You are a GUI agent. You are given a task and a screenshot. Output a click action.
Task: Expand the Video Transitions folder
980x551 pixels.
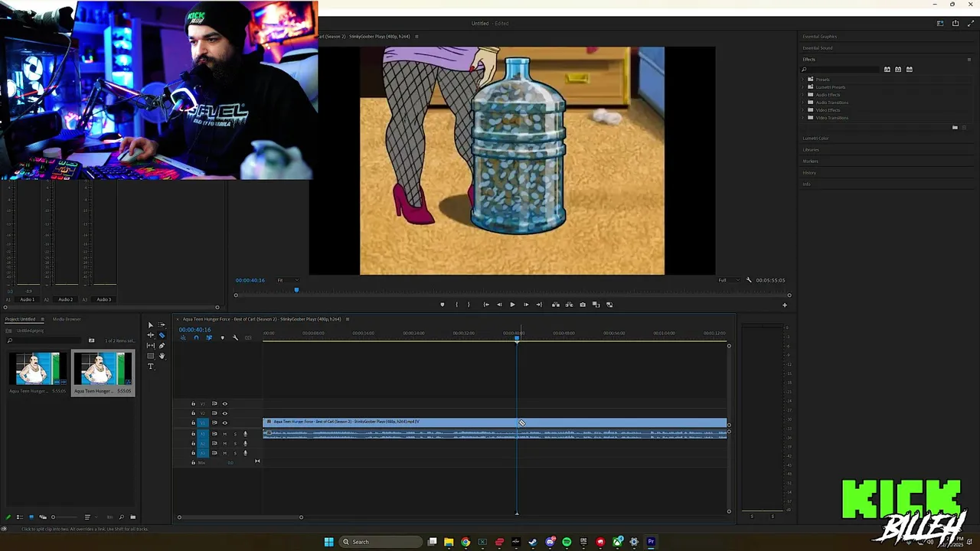click(x=803, y=118)
